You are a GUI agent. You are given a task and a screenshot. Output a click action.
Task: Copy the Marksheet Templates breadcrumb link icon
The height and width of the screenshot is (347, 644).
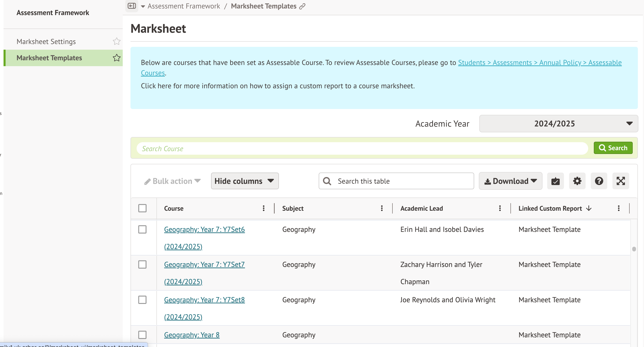pyautogui.click(x=302, y=6)
